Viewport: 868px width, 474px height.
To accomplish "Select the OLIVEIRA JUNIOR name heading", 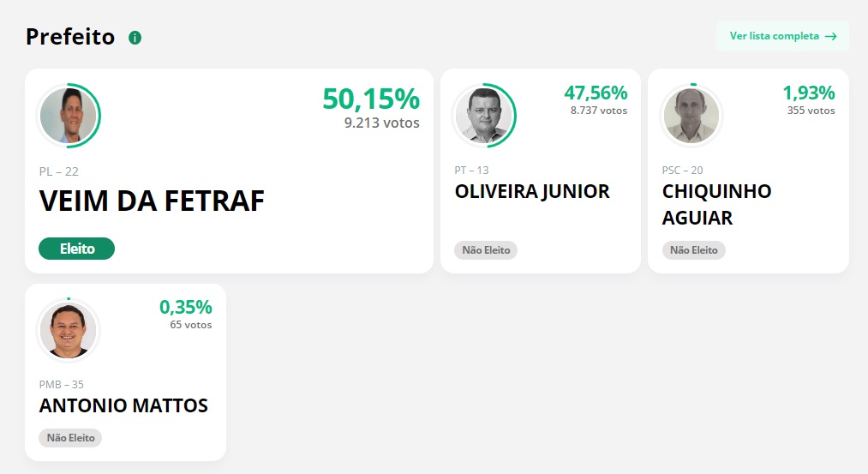I will pos(532,192).
